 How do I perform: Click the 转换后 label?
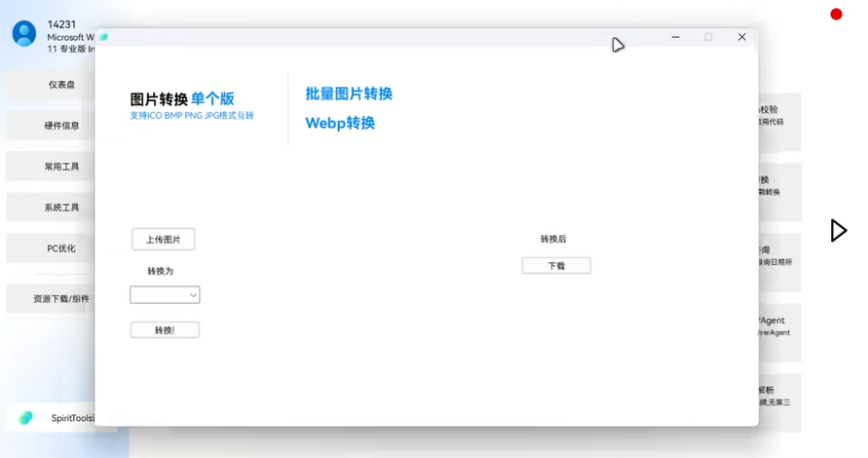pos(553,239)
